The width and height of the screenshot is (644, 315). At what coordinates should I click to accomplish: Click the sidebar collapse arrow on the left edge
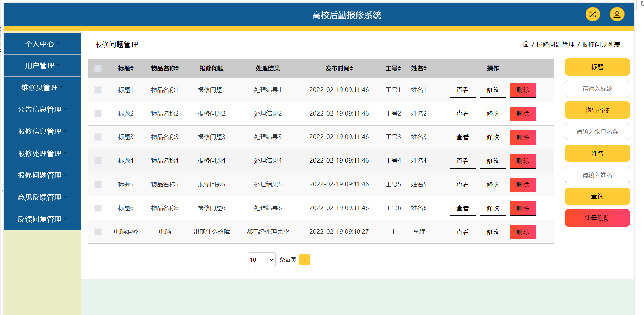[2, 191]
